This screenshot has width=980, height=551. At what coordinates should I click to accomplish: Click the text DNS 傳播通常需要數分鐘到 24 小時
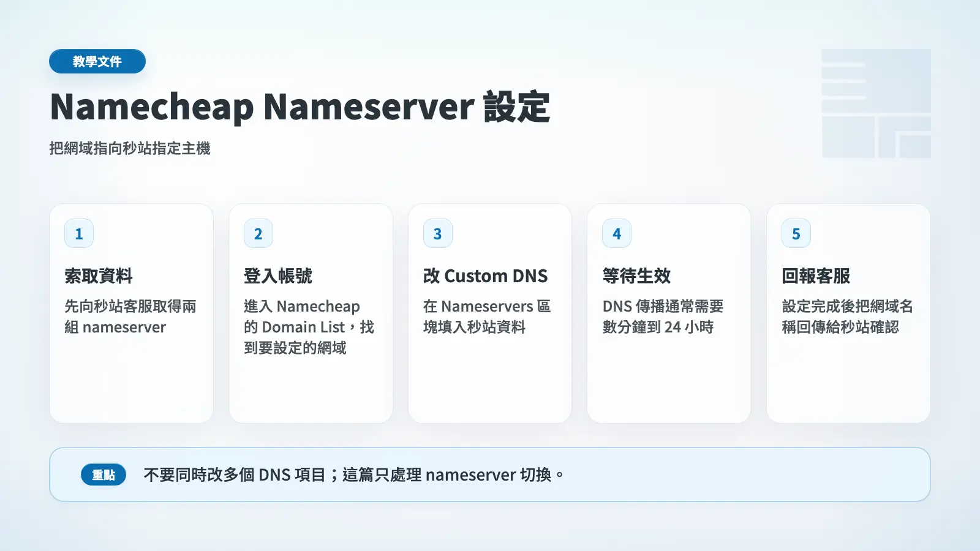663,317
